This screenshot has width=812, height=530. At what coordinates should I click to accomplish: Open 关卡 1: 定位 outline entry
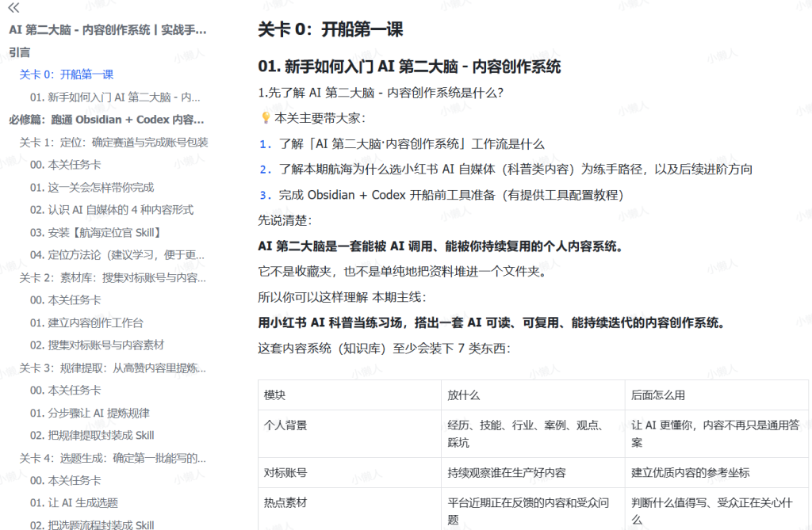[x=114, y=143]
